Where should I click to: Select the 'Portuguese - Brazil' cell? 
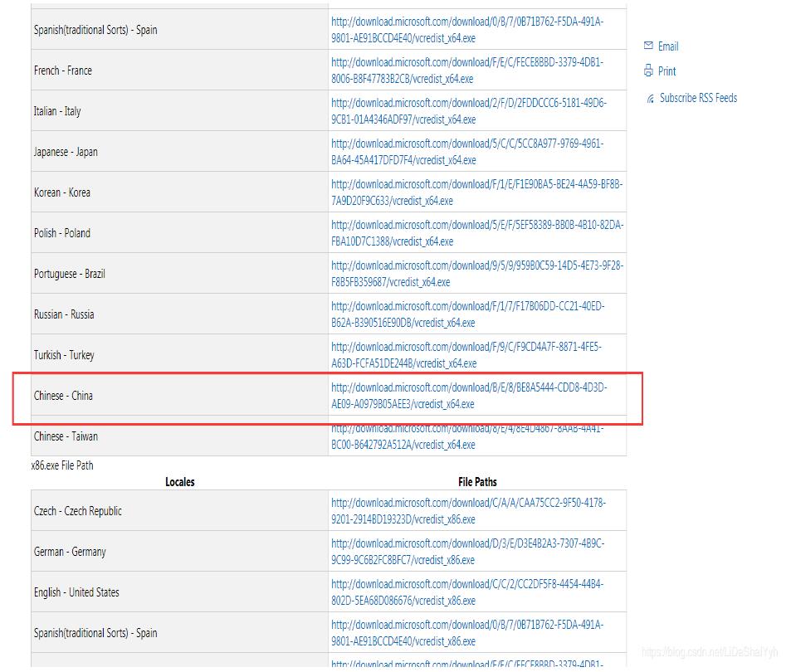[179, 273]
